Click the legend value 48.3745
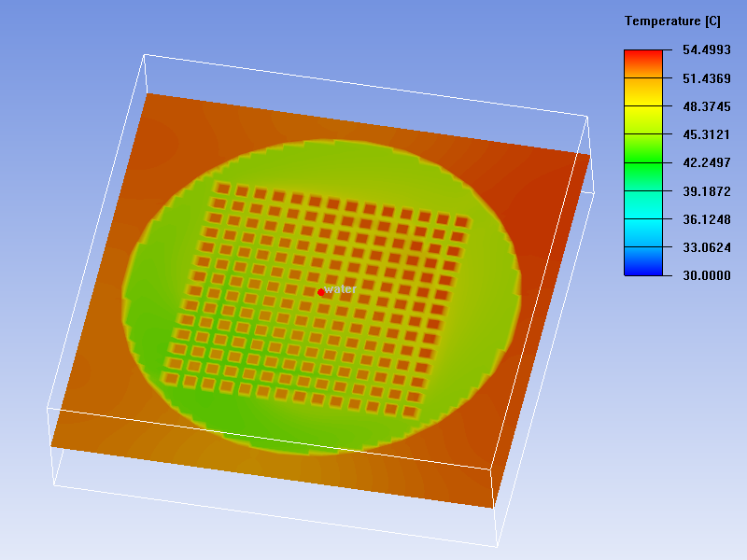 tap(707, 106)
